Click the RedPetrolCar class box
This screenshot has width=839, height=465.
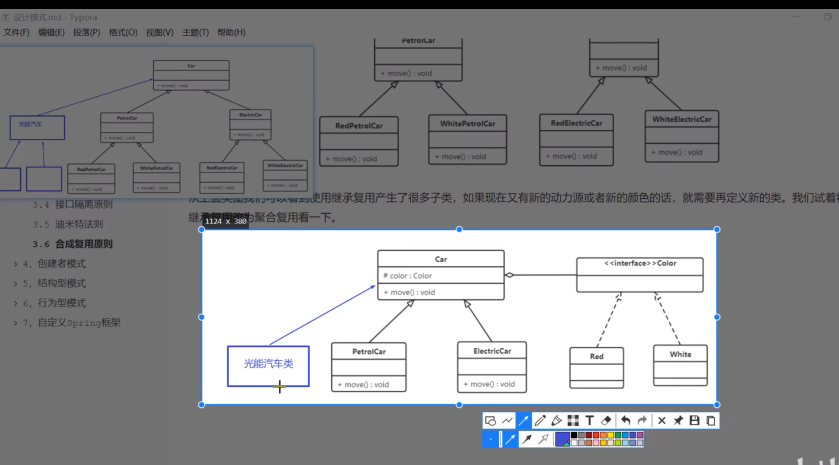pyautogui.click(x=359, y=141)
